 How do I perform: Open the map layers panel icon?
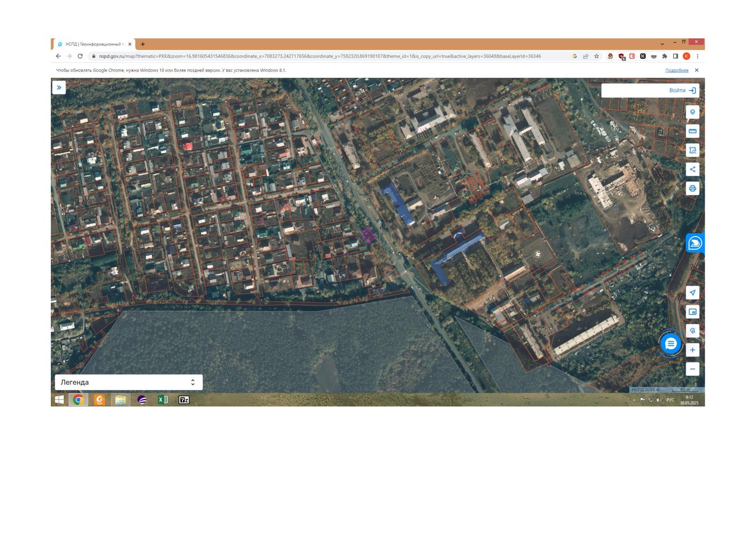(x=692, y=112)
